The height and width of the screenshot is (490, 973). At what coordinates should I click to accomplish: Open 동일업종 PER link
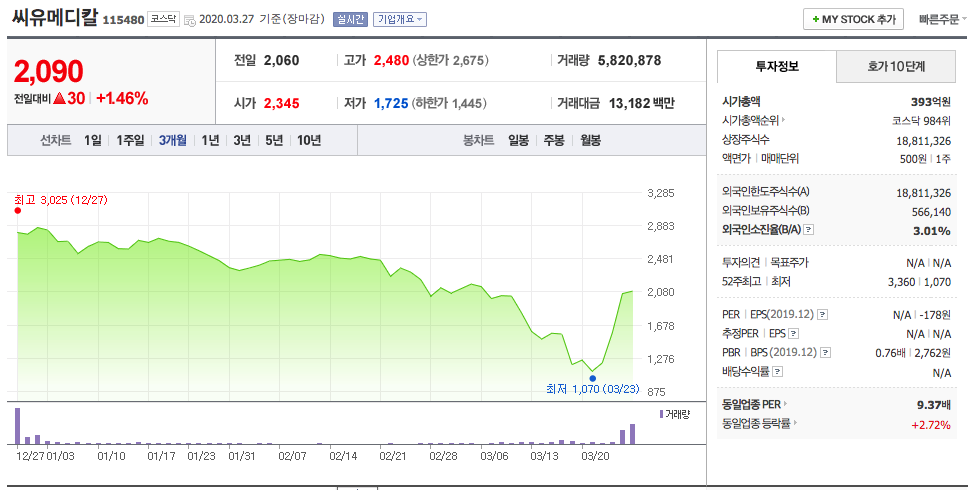pyautogui.click(x=754, y=404)
